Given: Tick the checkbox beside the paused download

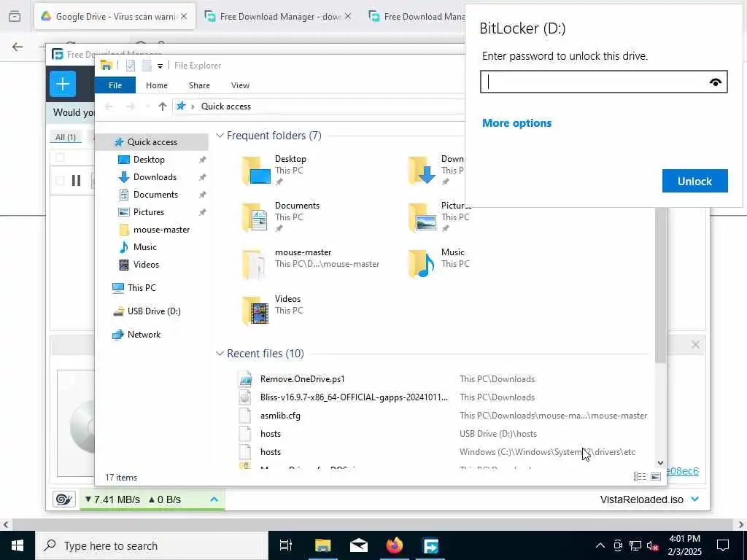Looking at the screenshot, I should click(x=60, y=181).
